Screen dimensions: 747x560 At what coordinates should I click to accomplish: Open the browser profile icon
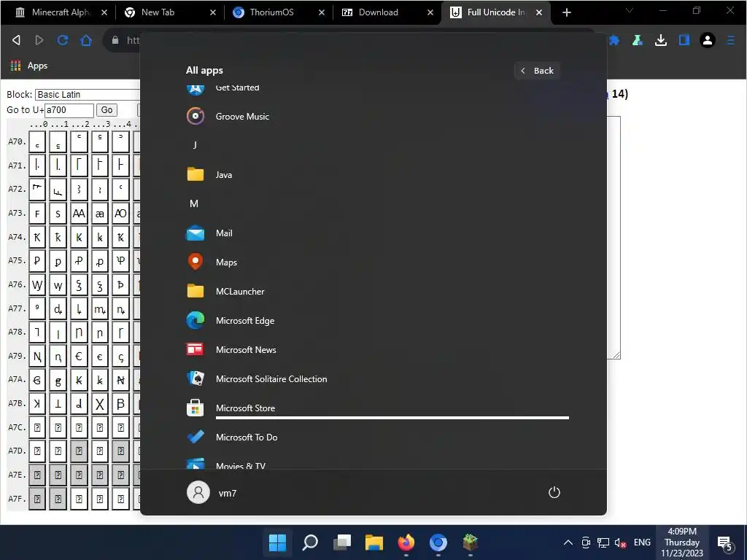tap(708, 41)
